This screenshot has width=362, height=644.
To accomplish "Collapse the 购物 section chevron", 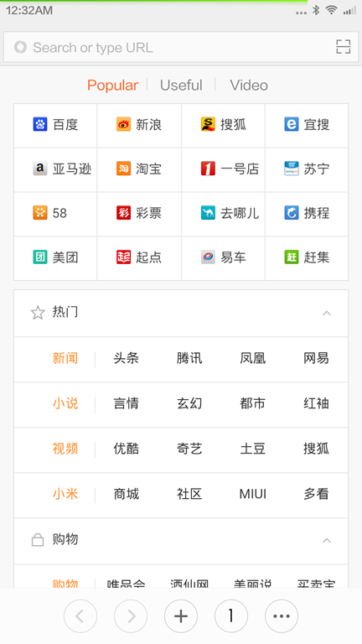I will (327, 541).
